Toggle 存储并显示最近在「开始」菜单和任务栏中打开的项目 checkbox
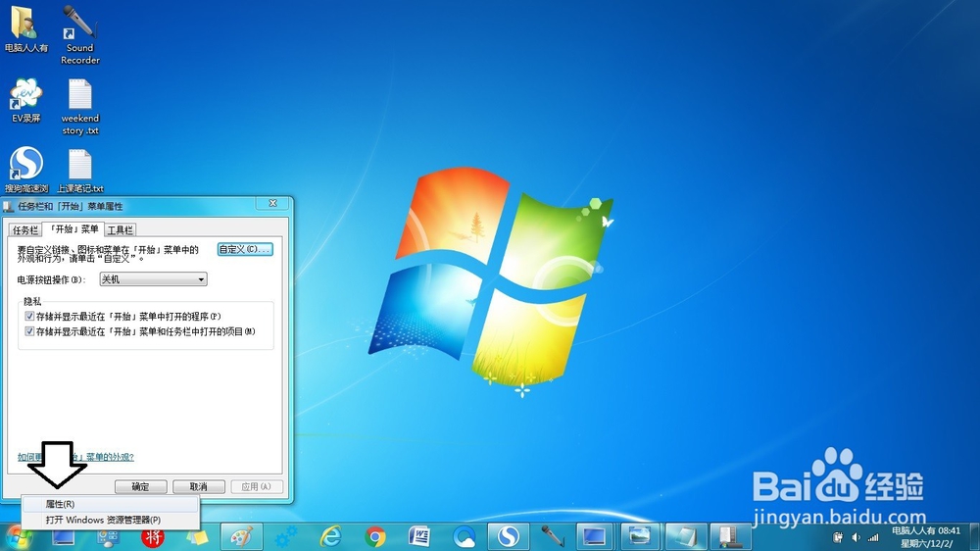The width and height of the screenshot is (980, 551). [29, 331]
